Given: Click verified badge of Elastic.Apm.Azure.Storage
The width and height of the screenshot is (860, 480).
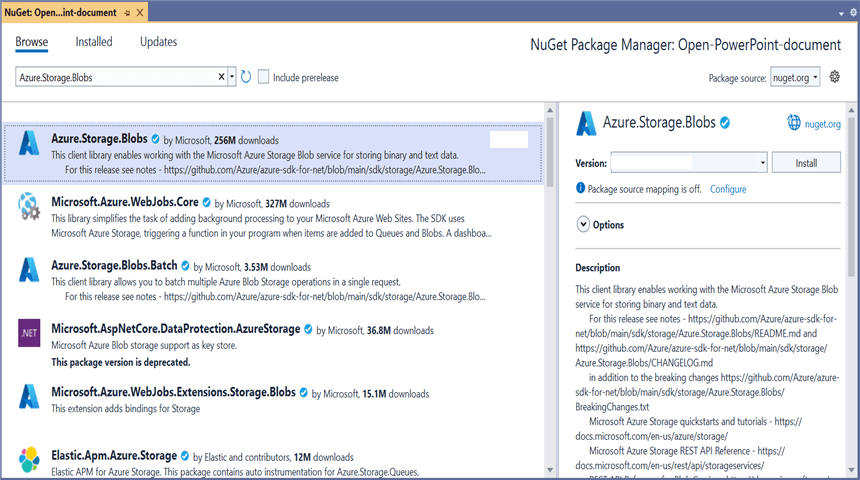Looking at the screenshot, I should pos(185,456).
